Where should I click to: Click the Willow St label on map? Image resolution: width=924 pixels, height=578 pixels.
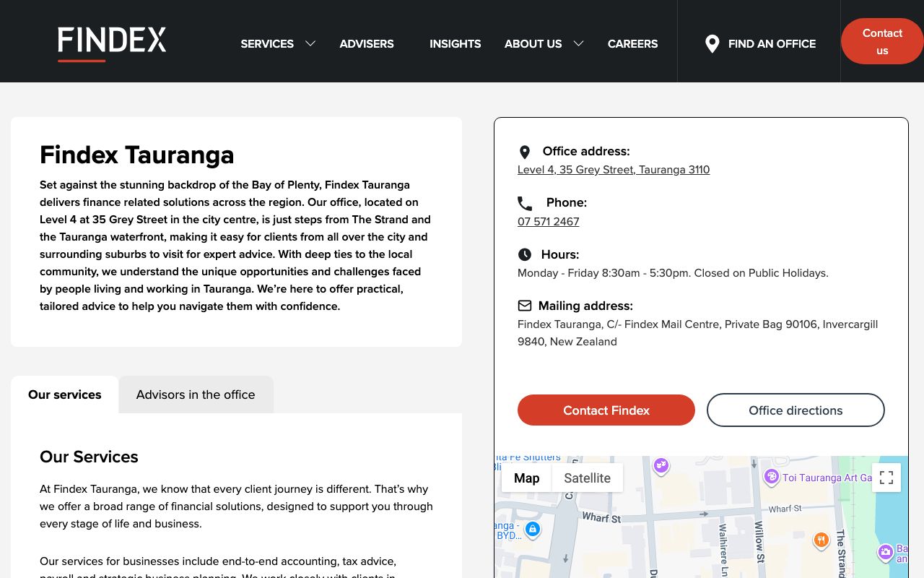(x=759, y=541)
